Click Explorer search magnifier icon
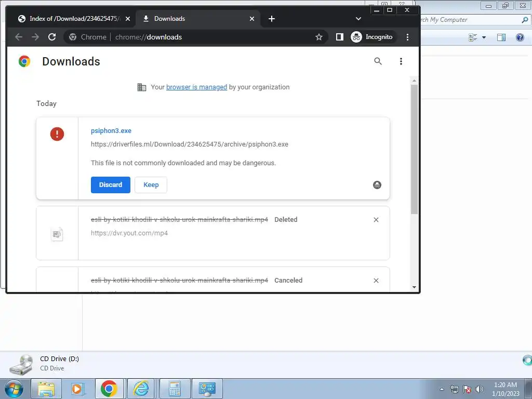532x399 pixels. click(x=525, y=20)
